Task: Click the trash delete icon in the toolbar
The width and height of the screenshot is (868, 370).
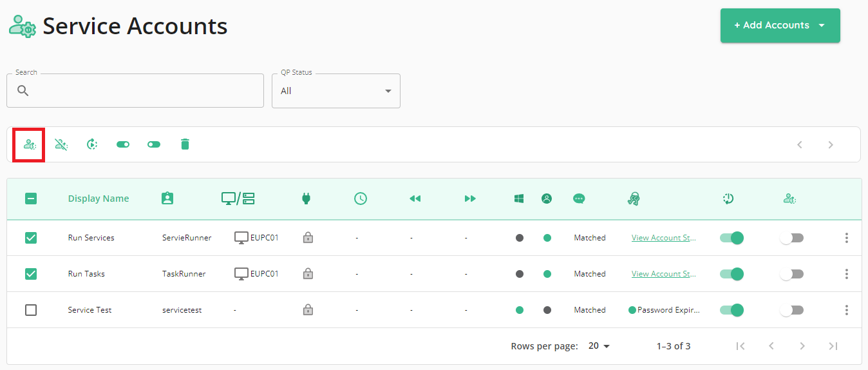Action: tap(185, 144)
